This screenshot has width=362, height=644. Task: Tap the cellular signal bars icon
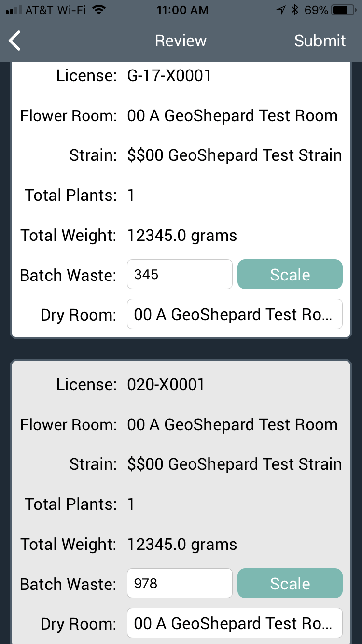[13, 10]
